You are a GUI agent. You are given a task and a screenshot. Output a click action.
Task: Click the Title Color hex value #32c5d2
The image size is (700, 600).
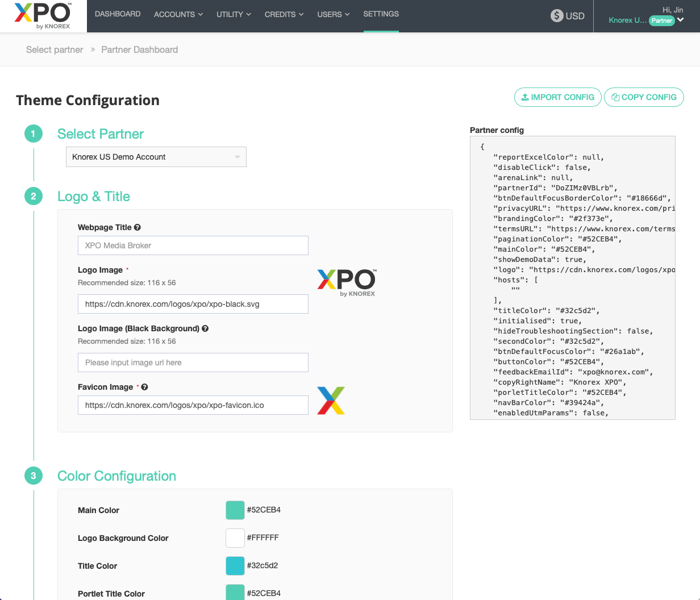(x=262, y=565)
